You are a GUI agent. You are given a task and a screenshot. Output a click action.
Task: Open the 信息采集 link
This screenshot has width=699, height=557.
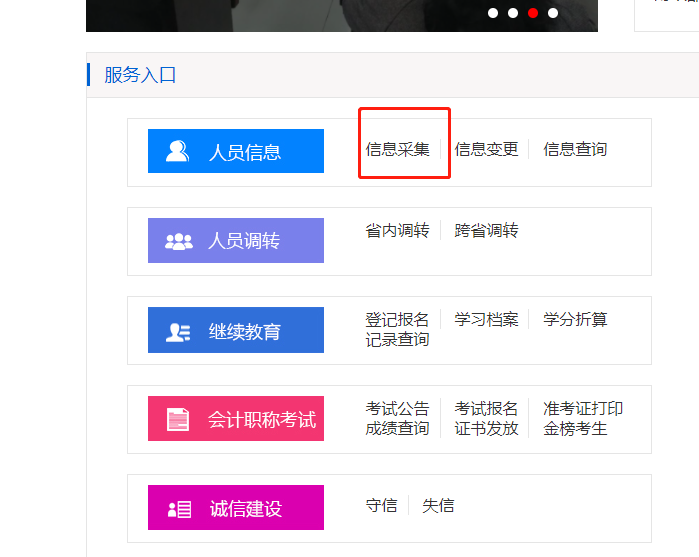398,149
